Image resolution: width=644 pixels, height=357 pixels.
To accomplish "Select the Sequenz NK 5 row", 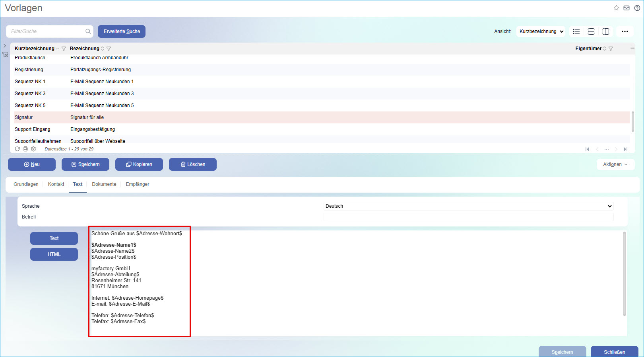I will pyautogui.click(x=322, y=105).
